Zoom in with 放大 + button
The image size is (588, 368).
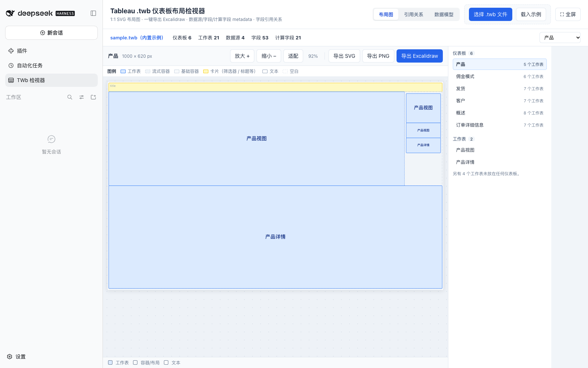[x=242, y=56]
